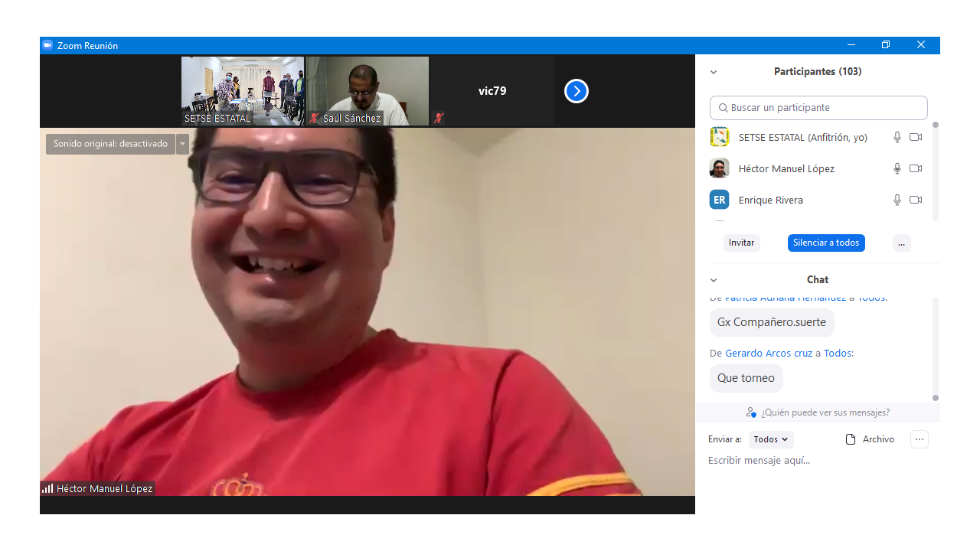Click Silenciar a todos button
980x551 pixels.
pyautogui.click(x=826, y=243)
